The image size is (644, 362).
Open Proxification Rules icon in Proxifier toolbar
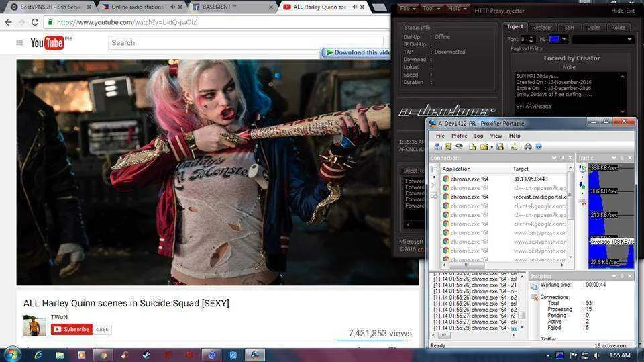coord(448,147)
